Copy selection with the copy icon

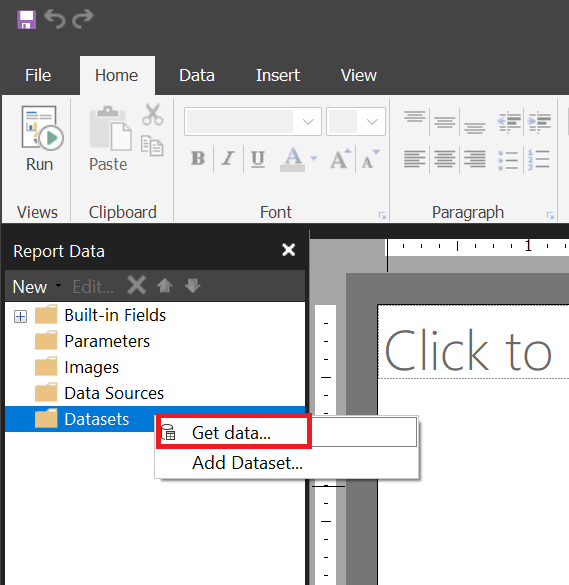152,146
